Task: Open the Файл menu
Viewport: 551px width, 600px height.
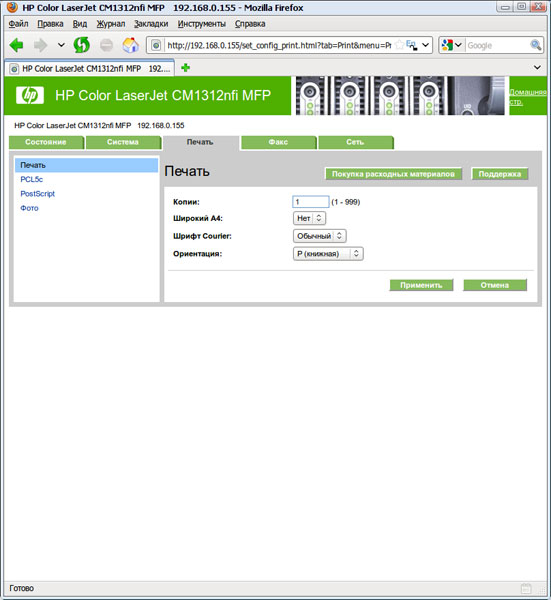Action: tap(18, 24)
